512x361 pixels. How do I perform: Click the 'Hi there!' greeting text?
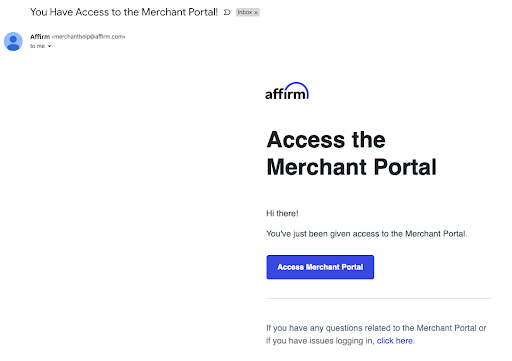click(x=282, y=213)
